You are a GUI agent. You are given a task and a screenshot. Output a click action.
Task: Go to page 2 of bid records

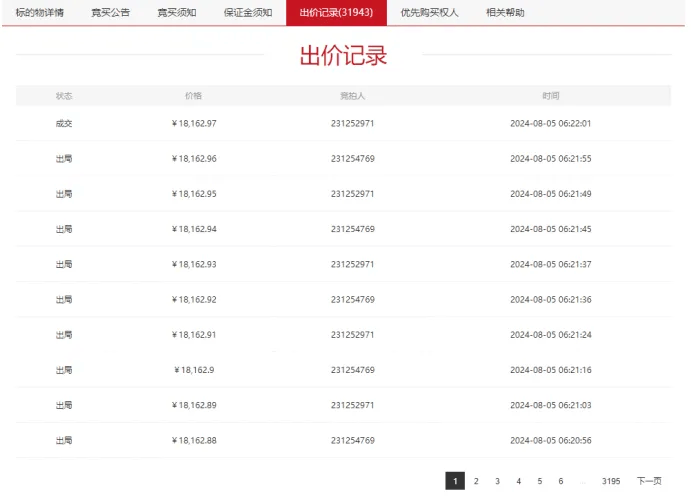click(476, 481)
